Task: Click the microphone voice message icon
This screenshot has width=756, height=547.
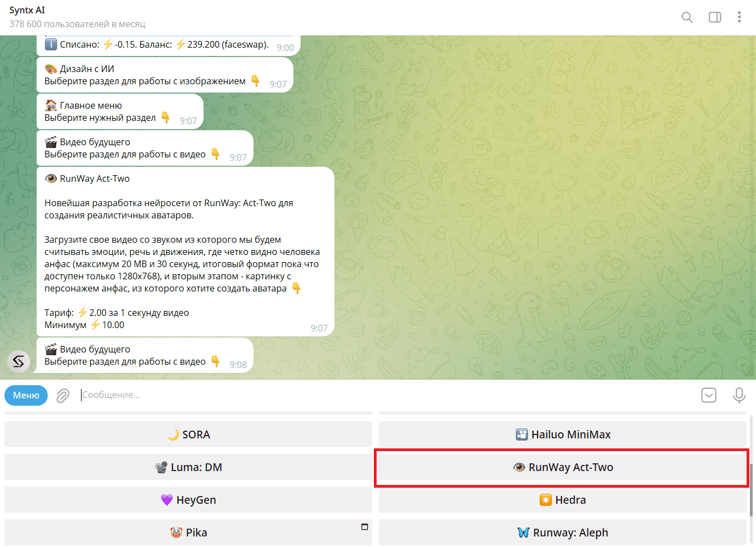Action: (739, 395)
